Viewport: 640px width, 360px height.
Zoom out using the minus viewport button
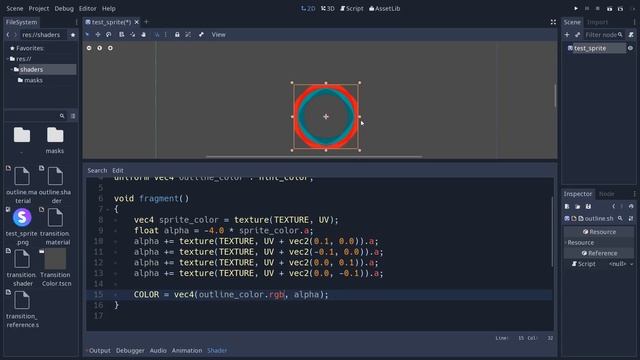click(89, 48)
